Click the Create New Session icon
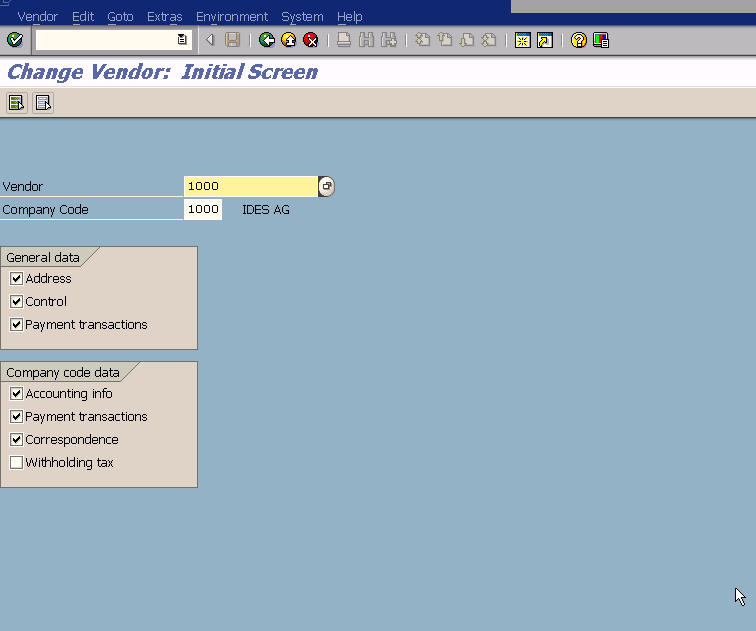756x631 pixels. point(523,40)
